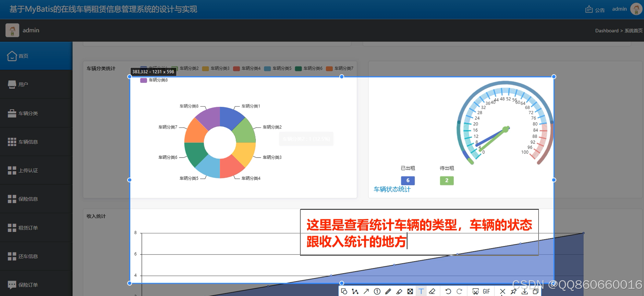Select the eraser tool
The width and height of the screenshot is (644, 296).
click(x=432, y=291)
